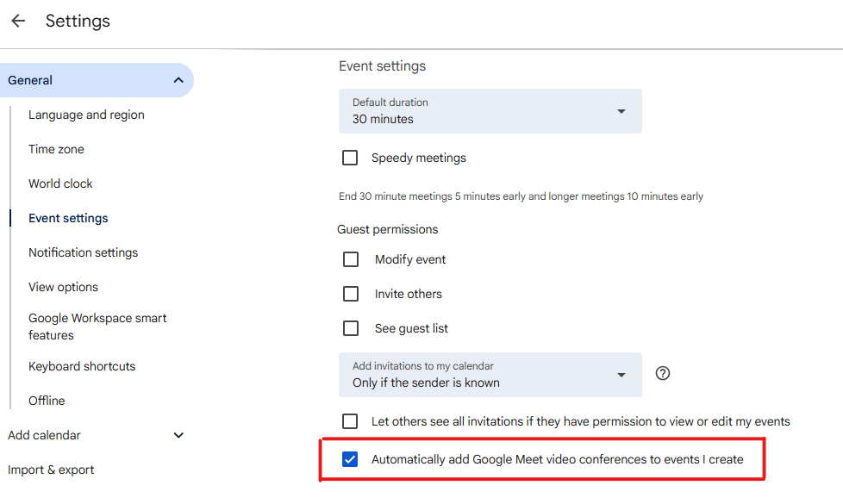Open View options section
Screen dimensions: 843x504
[x=63, y=287]
